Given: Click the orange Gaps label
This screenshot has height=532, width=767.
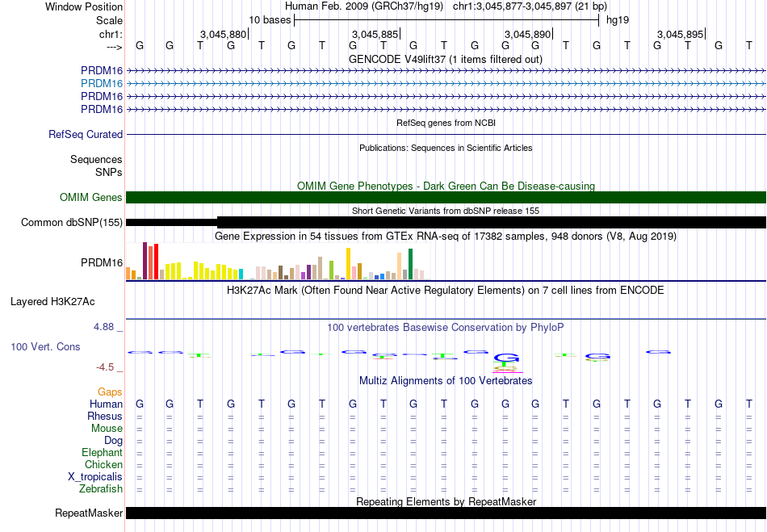Looking at the screenshot, I should (110, 392).
